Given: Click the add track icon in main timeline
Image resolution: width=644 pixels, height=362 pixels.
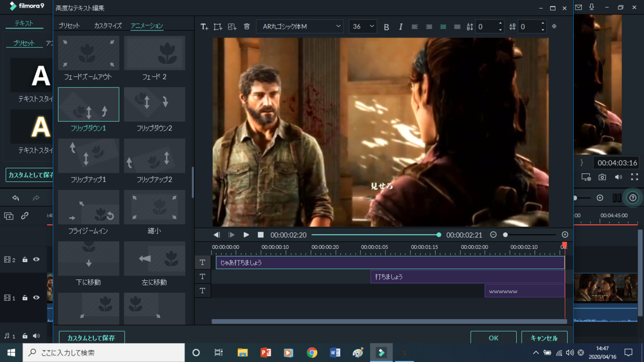Looking at the screenshot, I should [x=9, y=216].
